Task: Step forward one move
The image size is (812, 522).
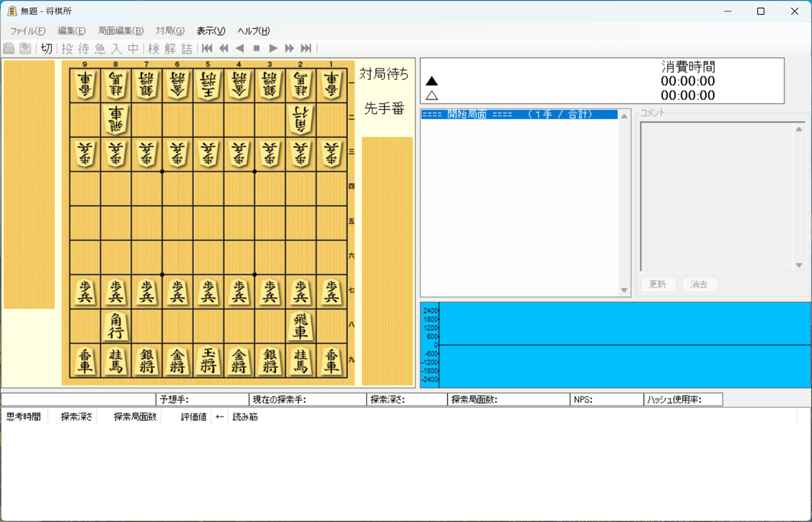Action: tap(273, 48)
